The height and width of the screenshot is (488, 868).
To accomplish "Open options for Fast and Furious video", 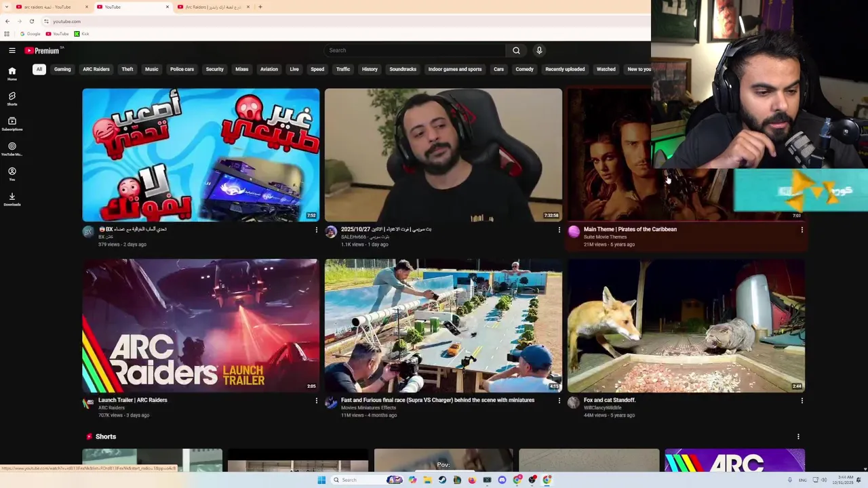I will (x=559, y=401).
